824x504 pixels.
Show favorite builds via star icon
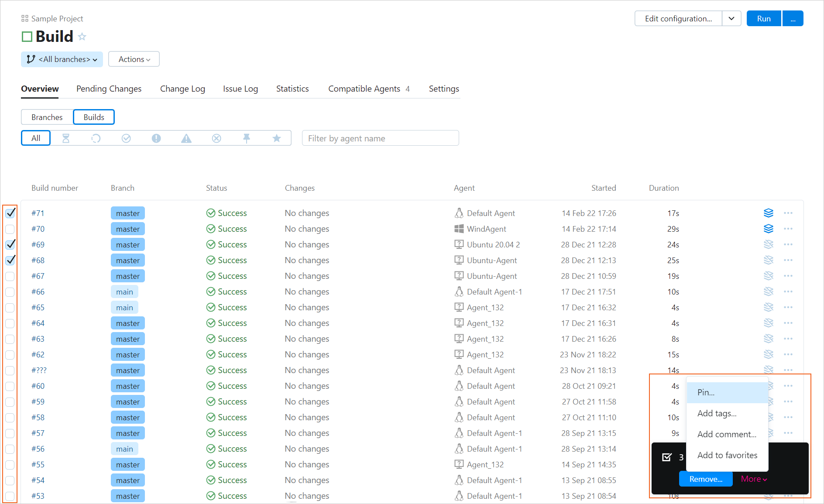click(x=276, y=138)
